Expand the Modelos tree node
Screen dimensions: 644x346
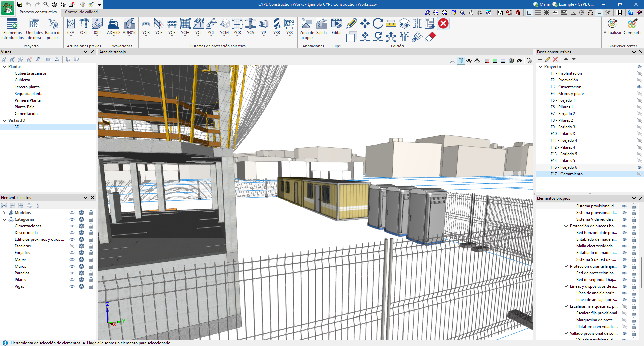click(4, 213)
